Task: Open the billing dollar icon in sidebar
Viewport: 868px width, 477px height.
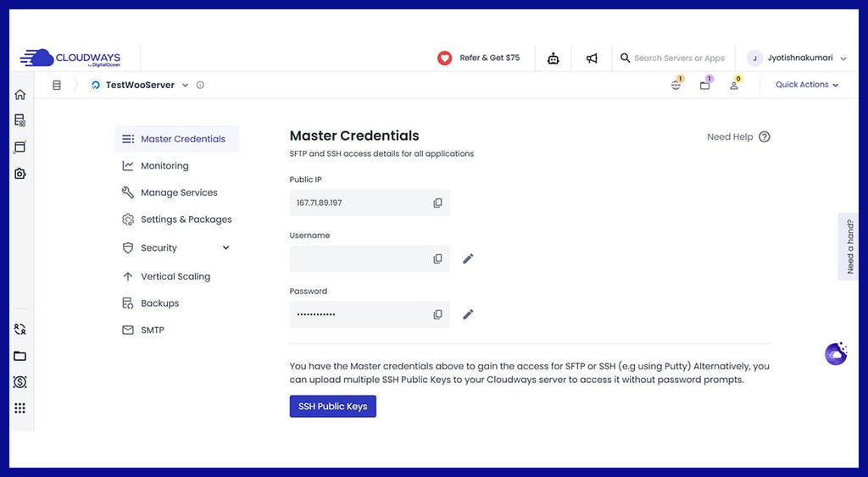Action: click(20, 382)
